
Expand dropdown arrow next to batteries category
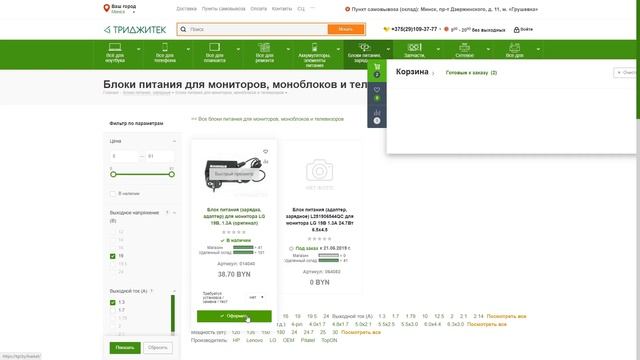(x=338, y=49)
